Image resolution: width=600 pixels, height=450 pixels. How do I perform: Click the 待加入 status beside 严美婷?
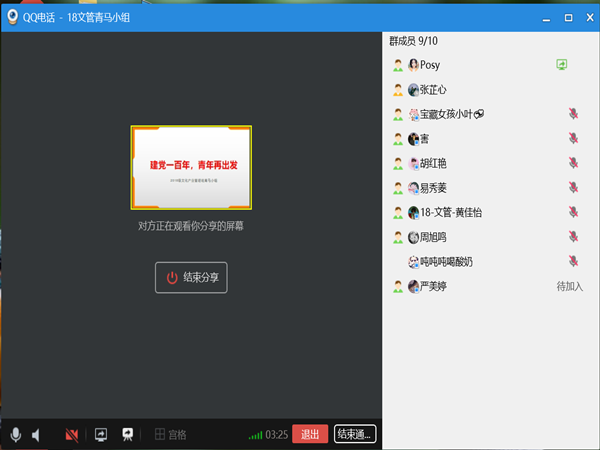569,286
